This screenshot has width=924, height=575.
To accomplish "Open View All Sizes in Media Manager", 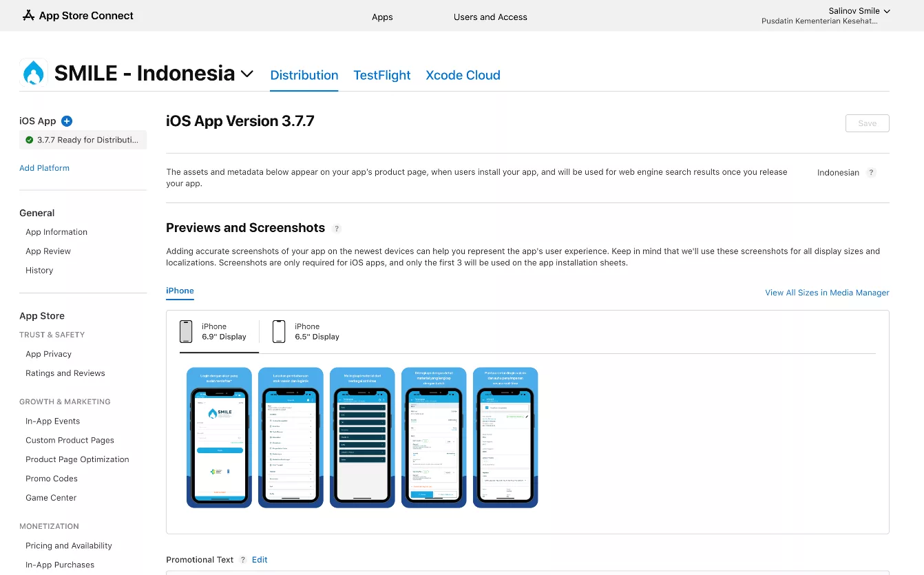I will pos(827,293).
